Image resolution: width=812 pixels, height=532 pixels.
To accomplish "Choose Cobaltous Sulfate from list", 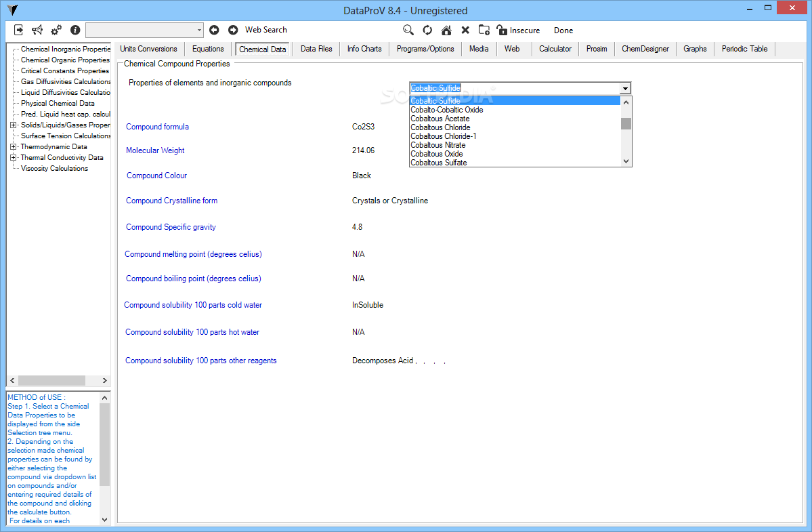I will [515, 163].
